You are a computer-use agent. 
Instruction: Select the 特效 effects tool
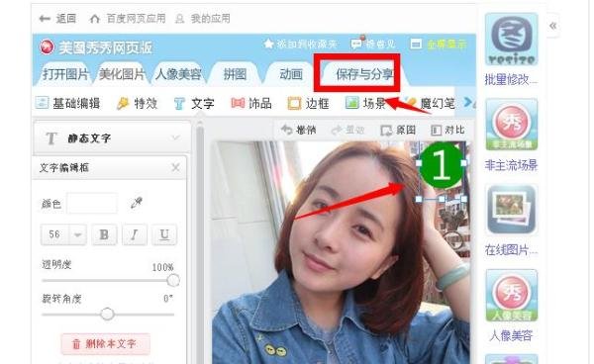pos(138,103)
